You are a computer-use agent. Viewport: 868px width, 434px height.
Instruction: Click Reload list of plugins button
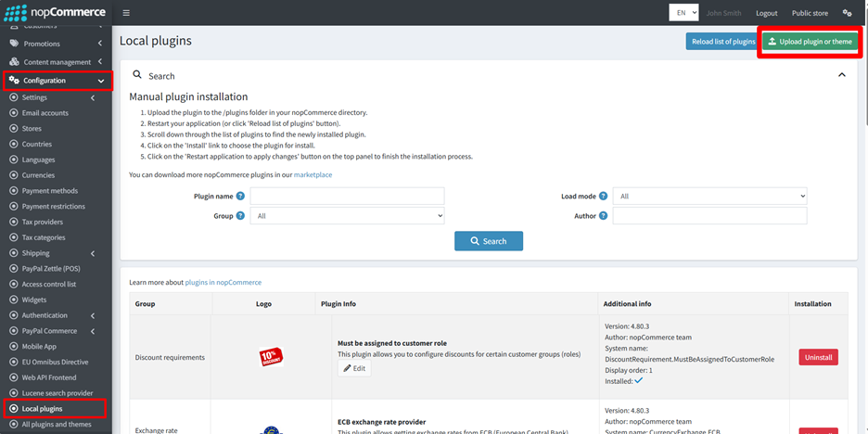click(723, 42)
